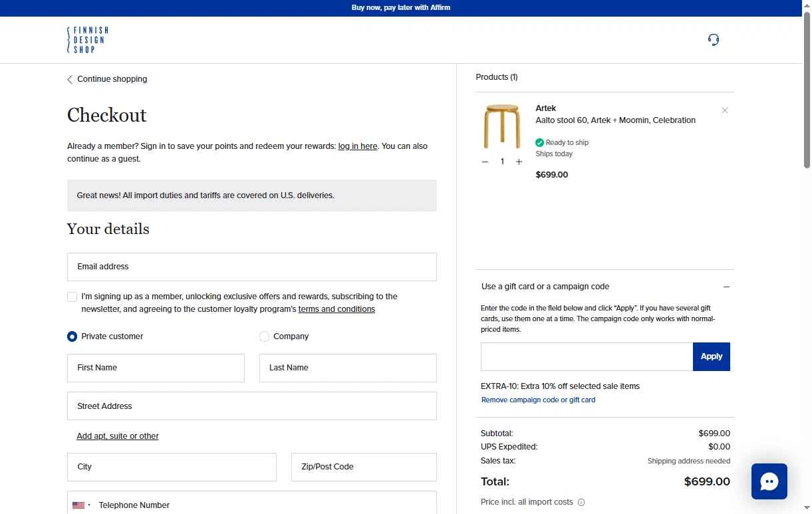Focus the Zip/Post Code field

coord(364,467)
